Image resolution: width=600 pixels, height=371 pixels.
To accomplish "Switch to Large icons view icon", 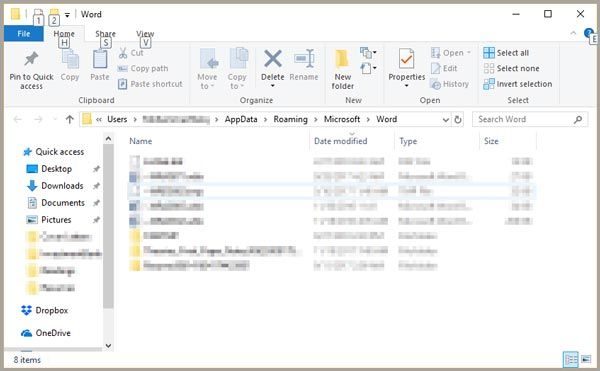I will (586, 359).
